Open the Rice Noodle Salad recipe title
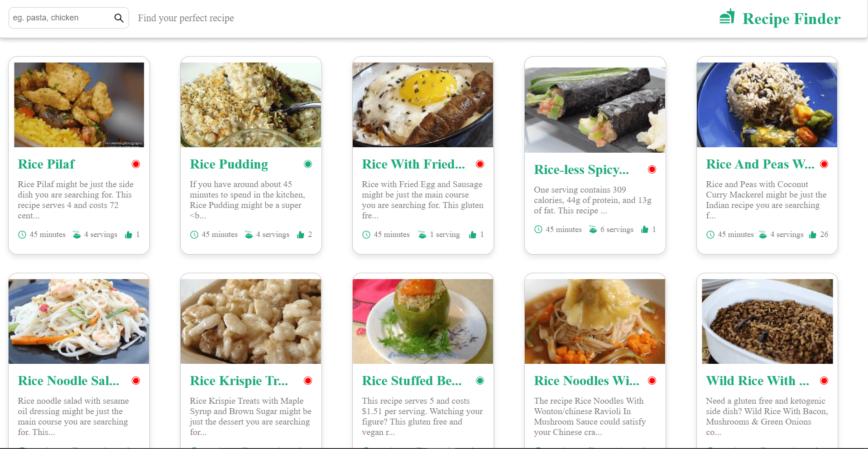 tap(68, 381)
